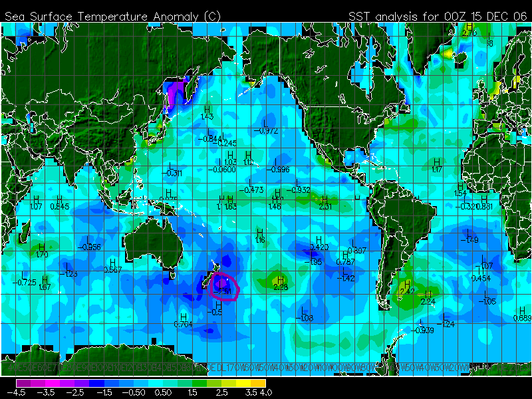Click the H 1.17 Atlantic label
Image resolution: width=532 pixels, height=399 pixels.
pyautogui.click(x=438, y=166)
